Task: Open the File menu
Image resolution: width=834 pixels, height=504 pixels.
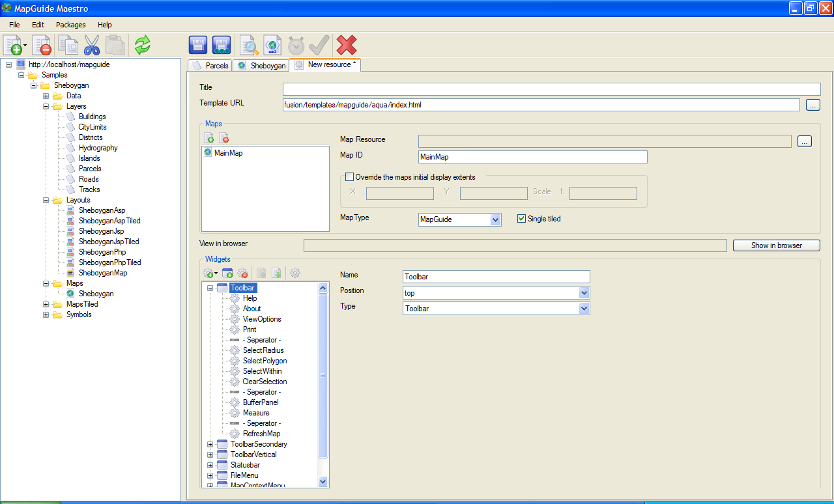Action: [14, 25]
